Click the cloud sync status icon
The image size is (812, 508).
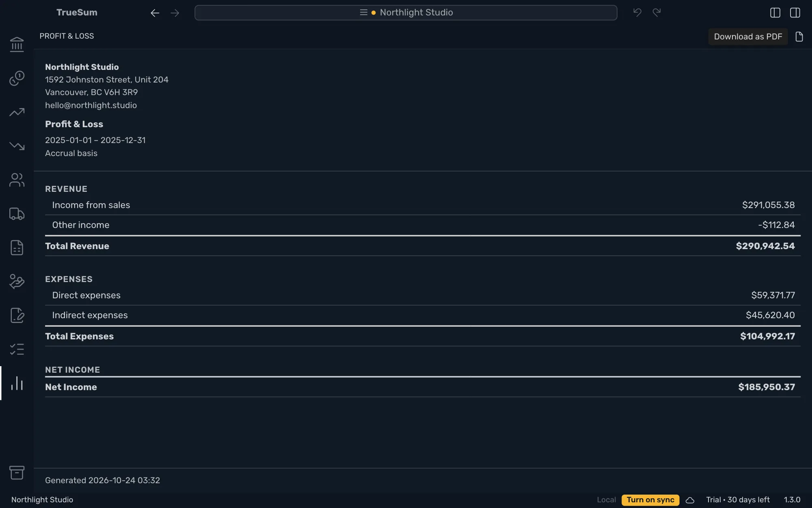690,500
